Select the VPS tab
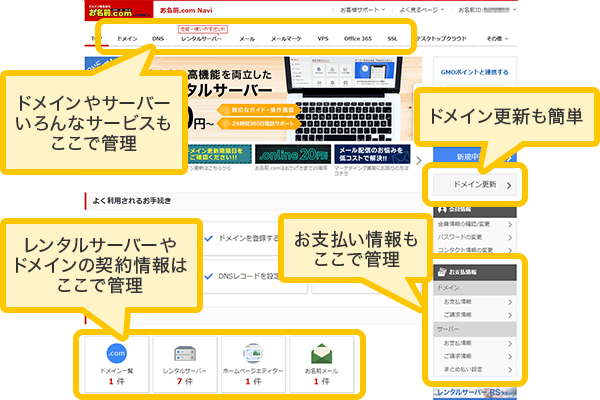600x400 pixels. coord(323,39)
